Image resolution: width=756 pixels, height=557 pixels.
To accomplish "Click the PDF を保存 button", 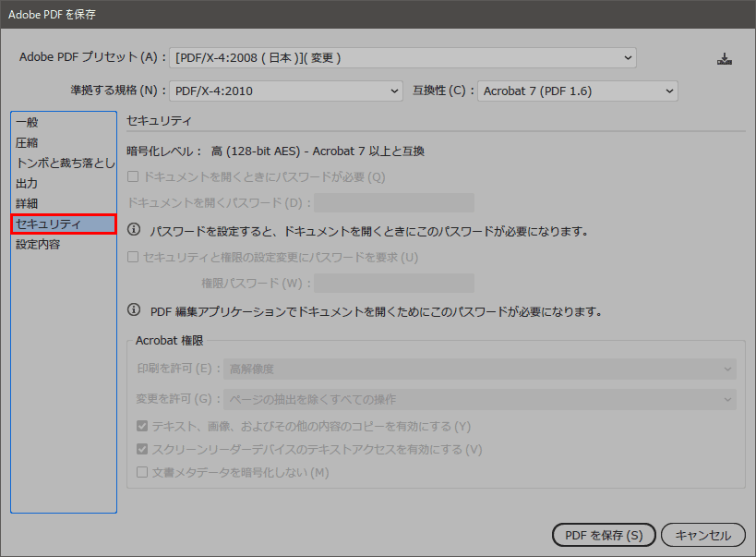I will click(x=604, y=535).
